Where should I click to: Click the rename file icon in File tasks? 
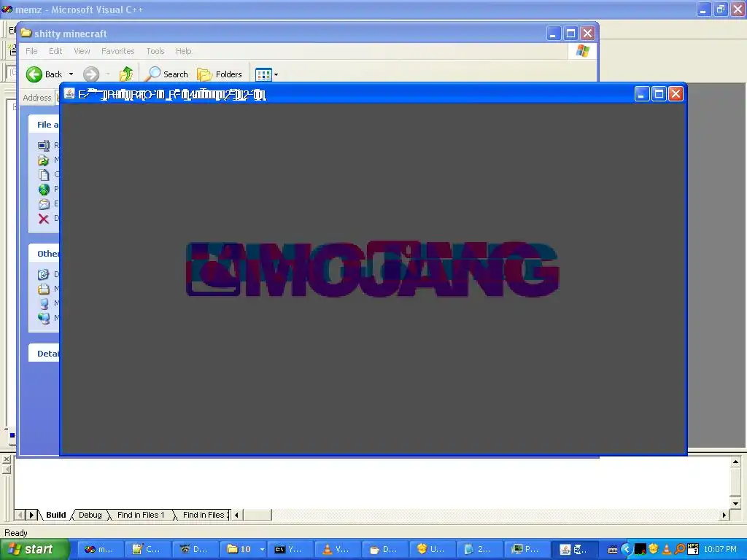pyautogui.click(x=43, y=145)
